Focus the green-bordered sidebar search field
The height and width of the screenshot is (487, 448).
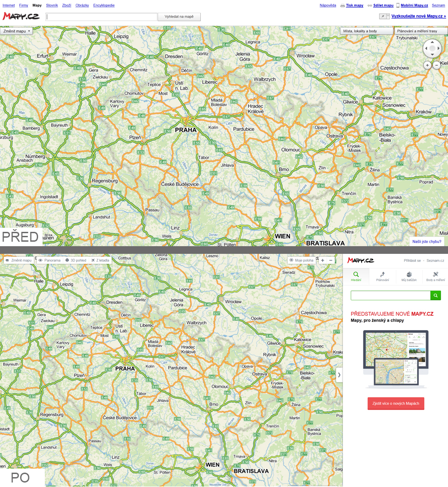pyautogui.click(x=391, y=296)
